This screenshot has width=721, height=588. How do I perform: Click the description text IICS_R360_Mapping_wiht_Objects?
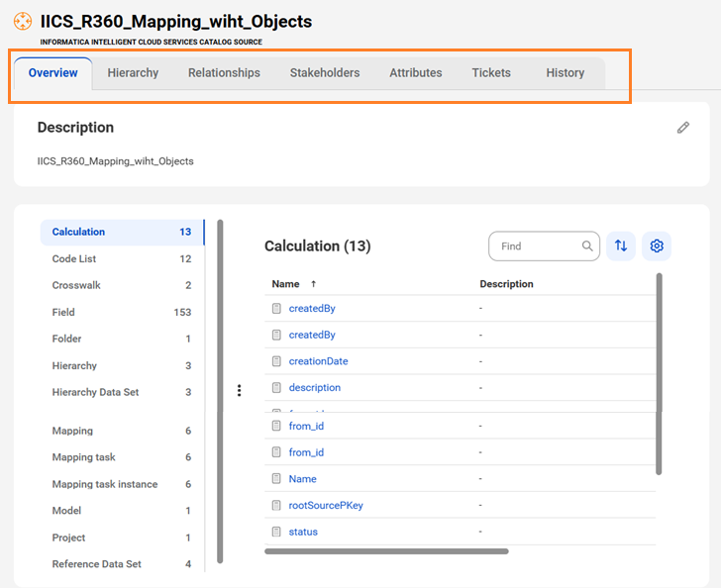pos(116,161)
